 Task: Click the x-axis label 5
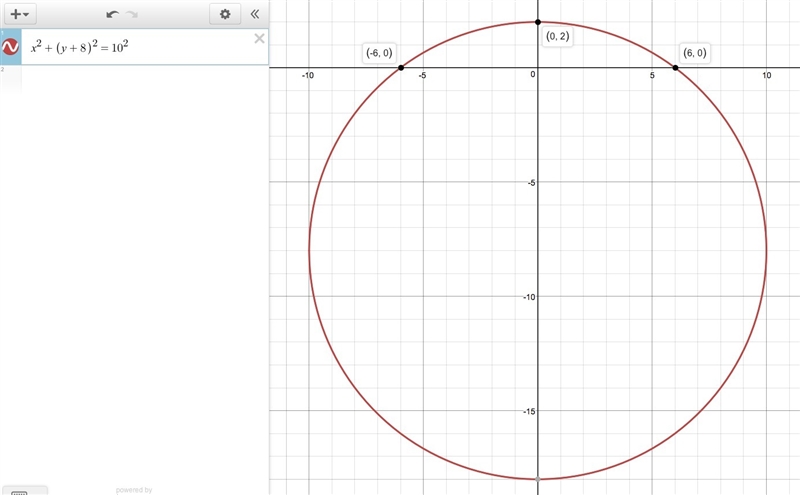652,76
